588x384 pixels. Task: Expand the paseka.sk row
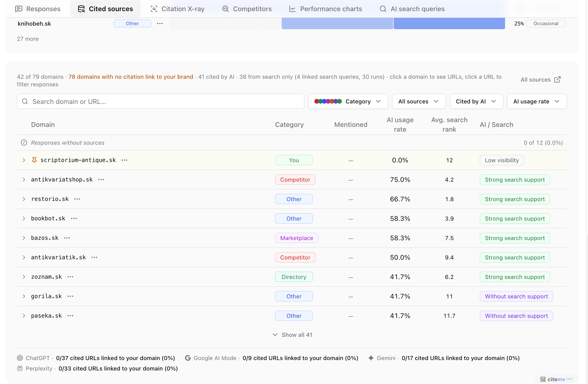pyautogui.click(x=24, y=316)
